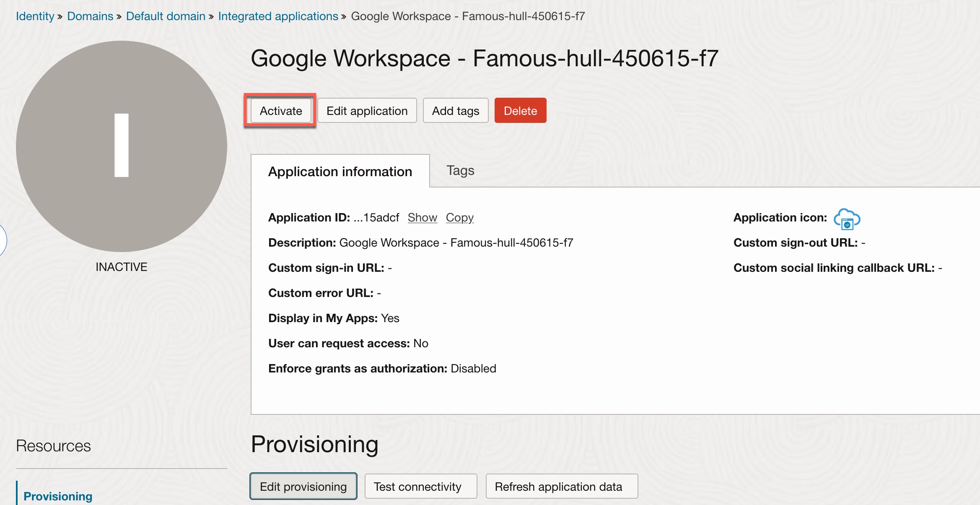The width and height of the screenshot is (980, 505).
Task: Click the INACTIVE status label
Action: pos(121,267)
